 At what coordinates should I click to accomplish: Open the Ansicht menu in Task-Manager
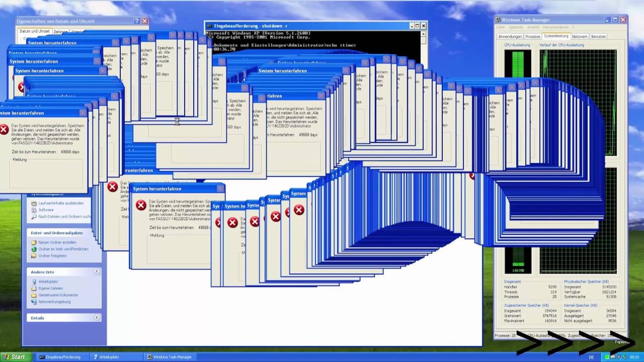click(533, 27)
